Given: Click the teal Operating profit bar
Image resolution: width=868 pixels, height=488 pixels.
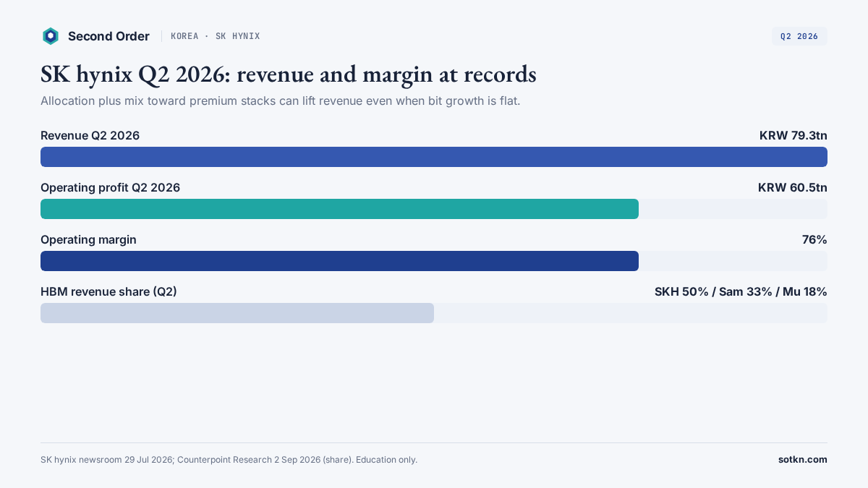Looking at the screenshot, I should (339, 209).
